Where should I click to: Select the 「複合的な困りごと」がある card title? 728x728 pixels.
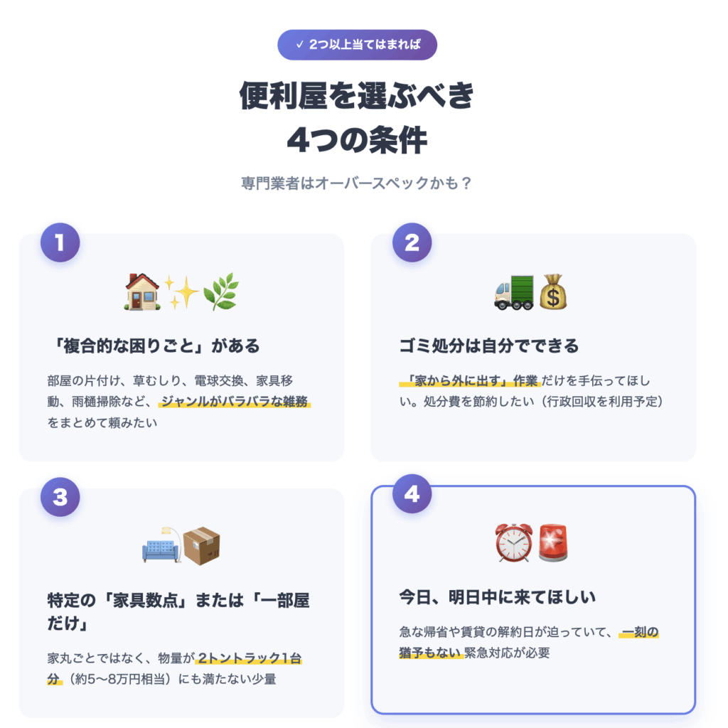154,346
